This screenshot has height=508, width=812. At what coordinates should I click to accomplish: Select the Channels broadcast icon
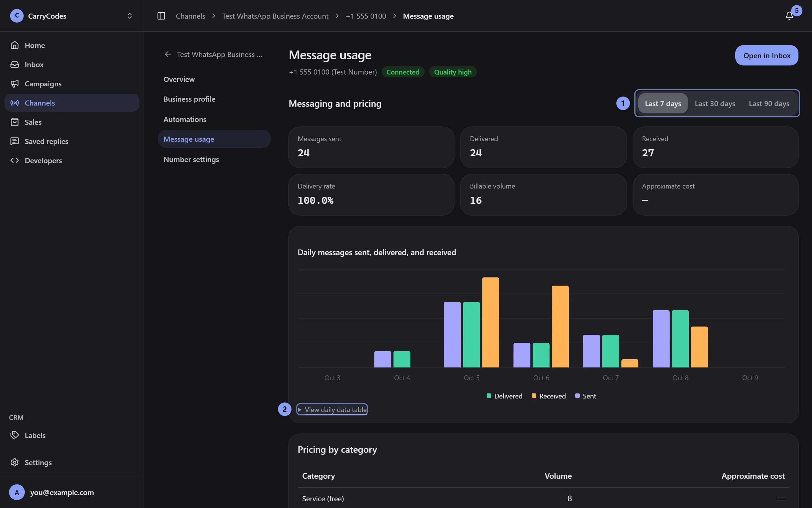14,102
